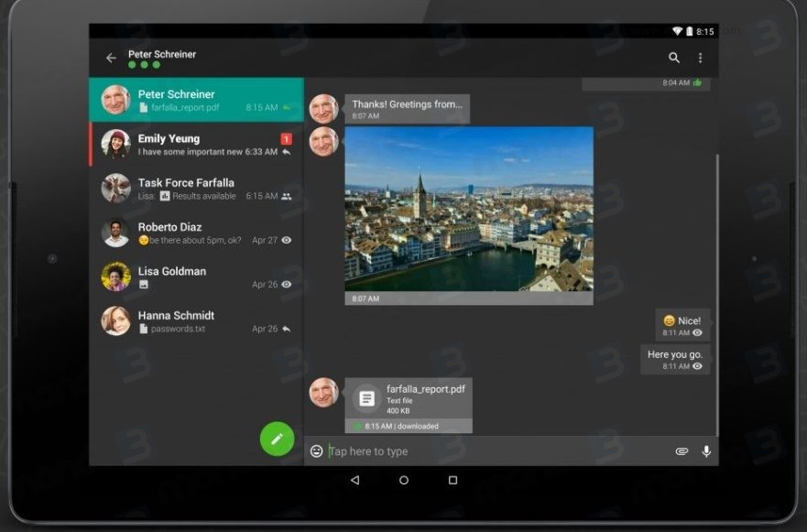Focus the Tap here to type field
807x532 pixels.
[499, 451]
